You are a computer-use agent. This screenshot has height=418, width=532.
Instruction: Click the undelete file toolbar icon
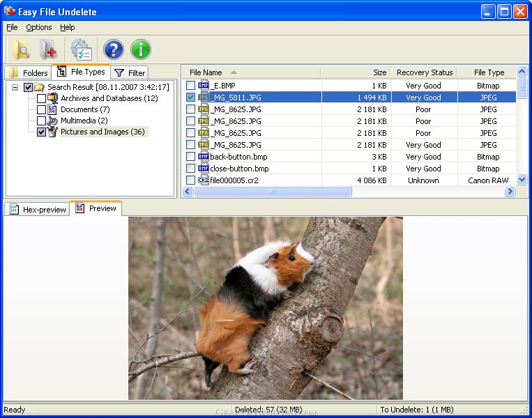click(x=48, y=49)
